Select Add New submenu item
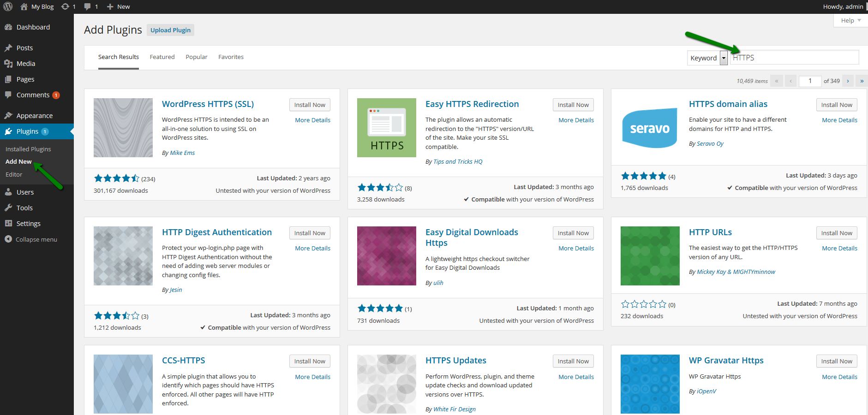The width and height of the screenshot is (868, 415). click(18, 162)
